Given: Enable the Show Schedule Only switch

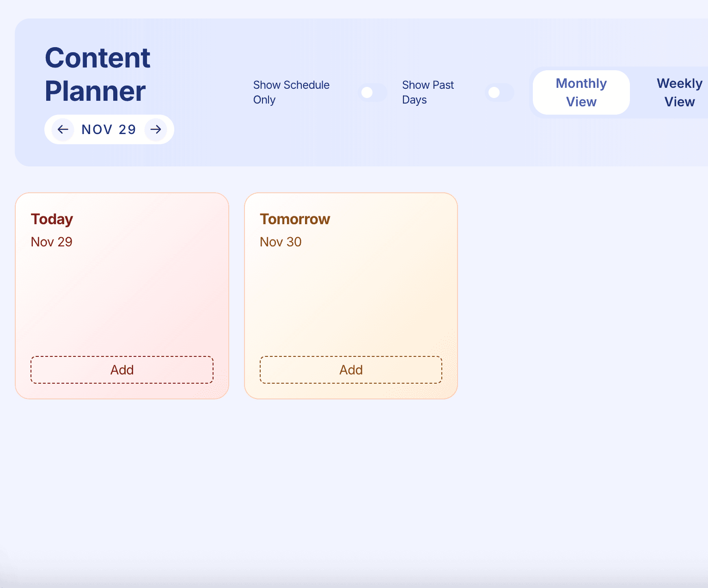Looking at the screenshot, I should 372,92.
